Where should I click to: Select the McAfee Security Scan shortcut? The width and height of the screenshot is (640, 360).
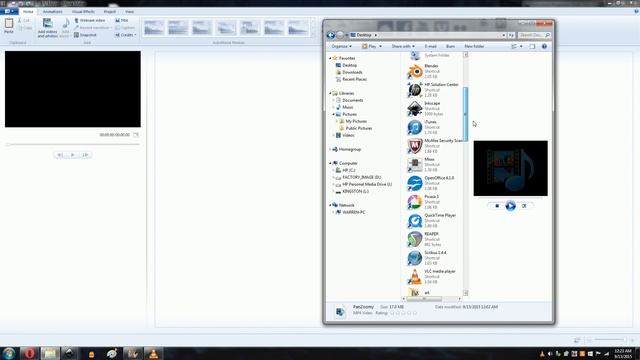click(x=435, y=146)
